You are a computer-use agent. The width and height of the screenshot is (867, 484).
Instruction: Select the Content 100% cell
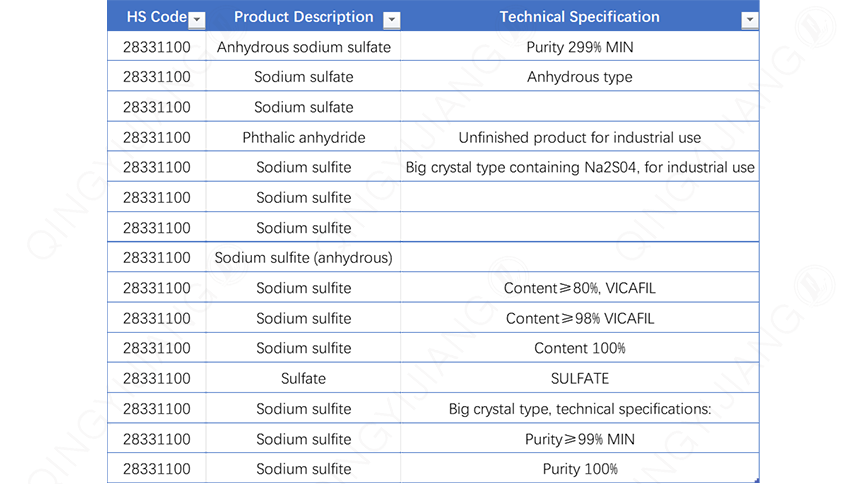tap(579, 348)
